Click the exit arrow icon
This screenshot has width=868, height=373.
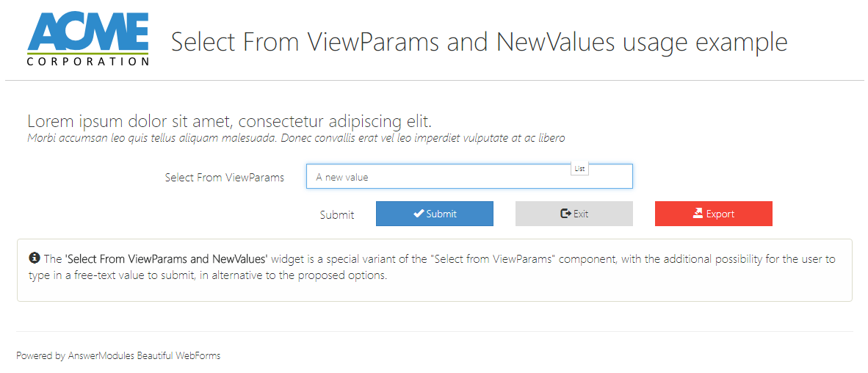pos(565,214)
